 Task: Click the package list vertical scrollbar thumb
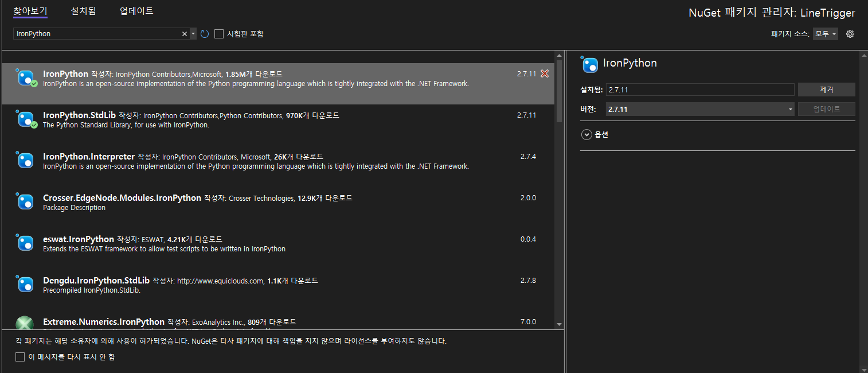tap(560, 92)
